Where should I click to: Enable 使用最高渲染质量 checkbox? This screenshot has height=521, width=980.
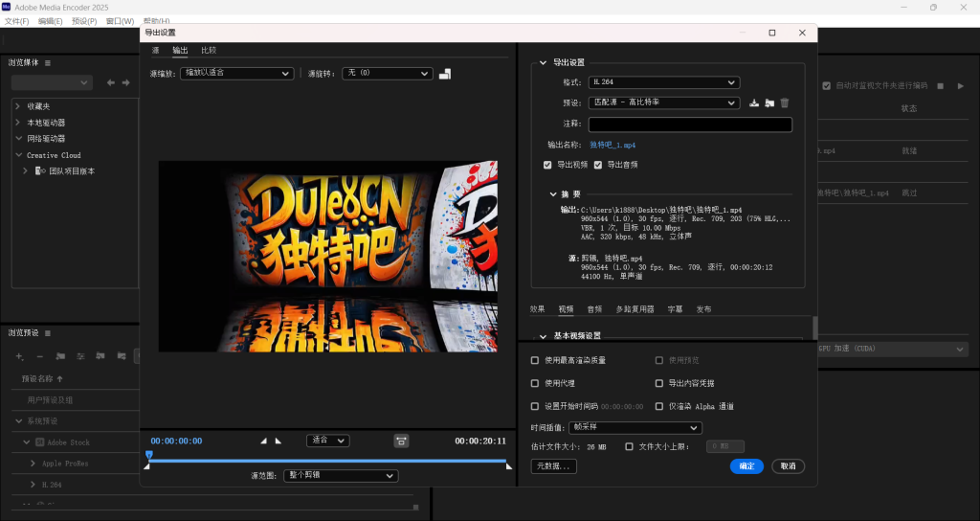click(535, 360)
